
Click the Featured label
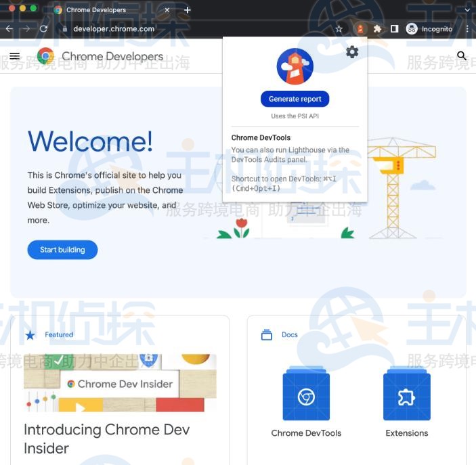click(59, 334)
